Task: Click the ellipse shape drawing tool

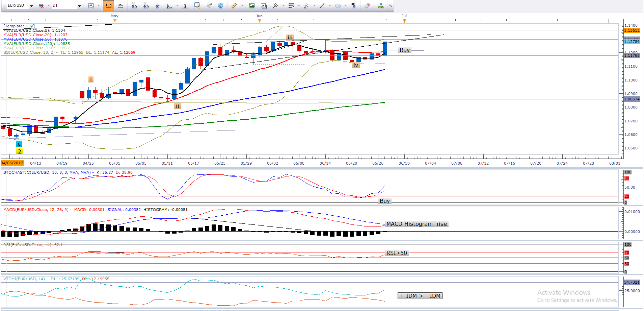Action: click(x=338, y=5)
